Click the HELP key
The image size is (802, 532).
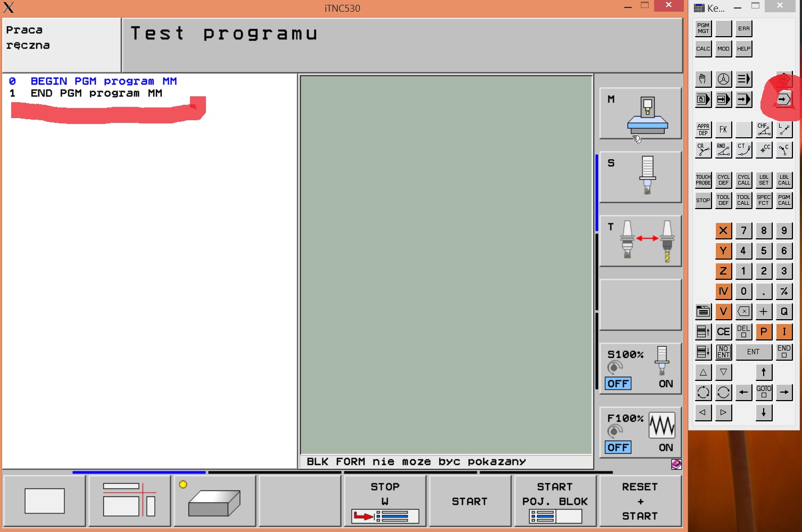click(x=743, y=48)
